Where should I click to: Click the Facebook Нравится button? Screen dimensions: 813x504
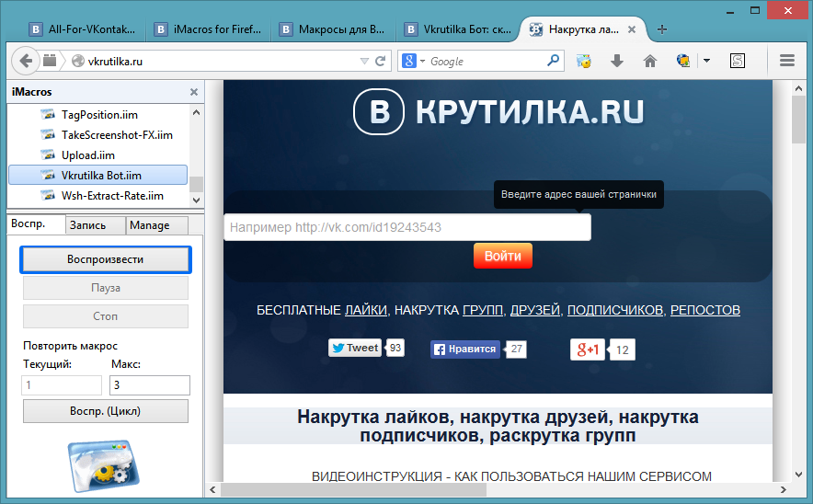click(x=465, y=349)
